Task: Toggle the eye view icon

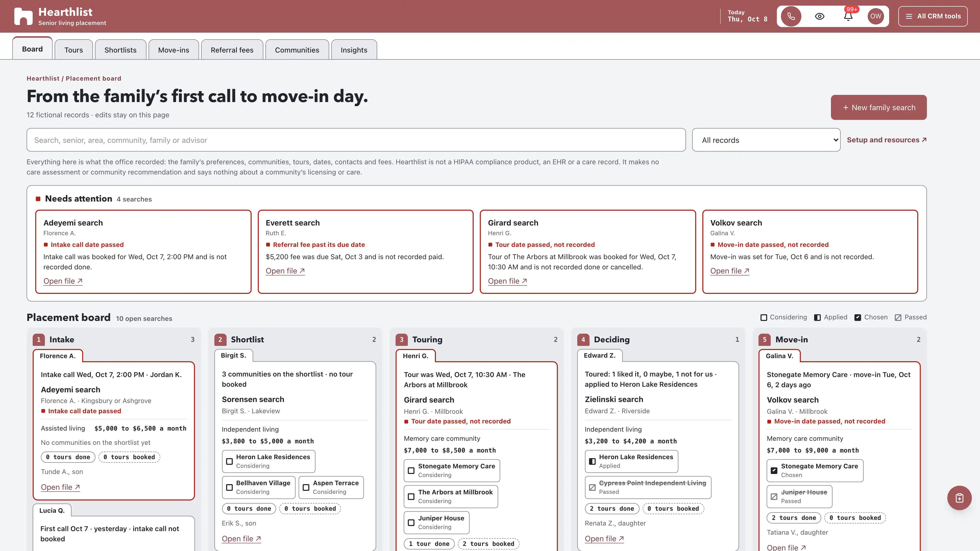Action: [820, 16]
